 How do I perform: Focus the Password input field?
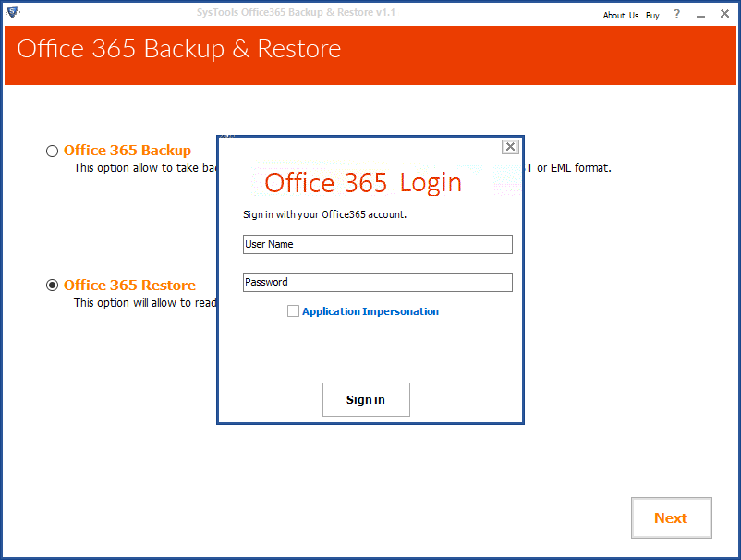coord(378,282)
